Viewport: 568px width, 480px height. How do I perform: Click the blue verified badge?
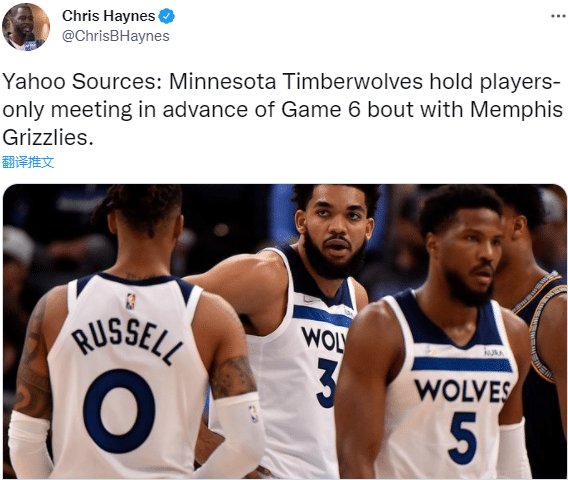(167, 16)
